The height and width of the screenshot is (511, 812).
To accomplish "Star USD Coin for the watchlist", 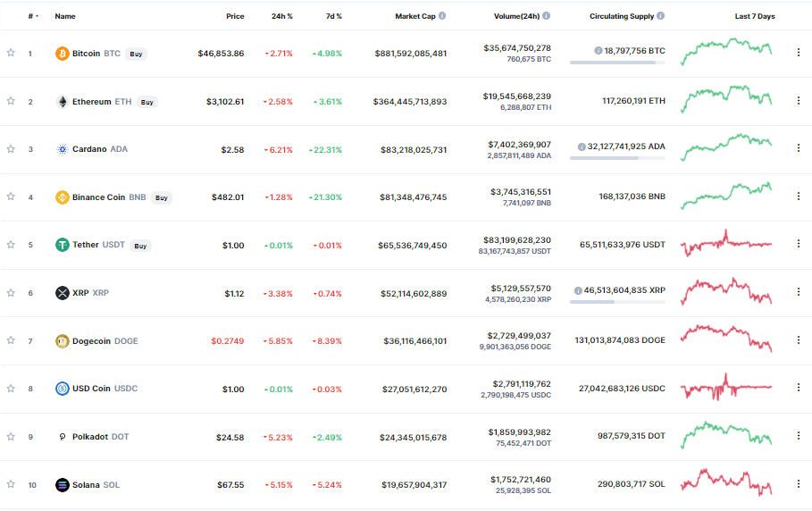I will (11, 389).
